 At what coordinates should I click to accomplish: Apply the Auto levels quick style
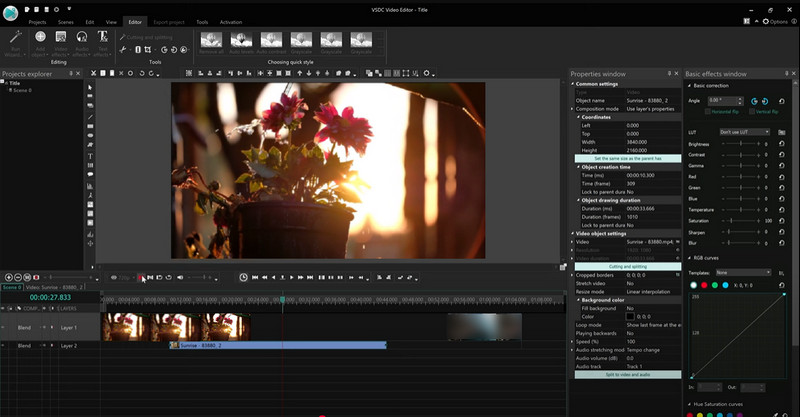[241, 43]
